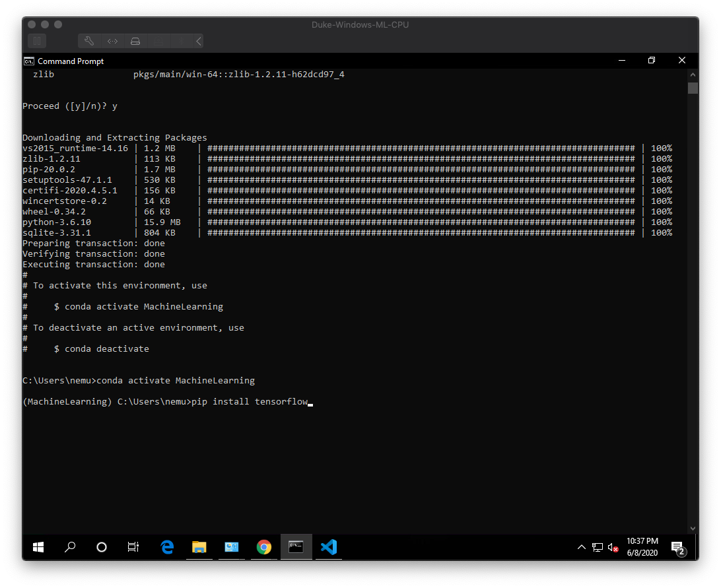The height and width of the screenshot is (588, 721).
Task: Open the Start menu
Action: 38,547
